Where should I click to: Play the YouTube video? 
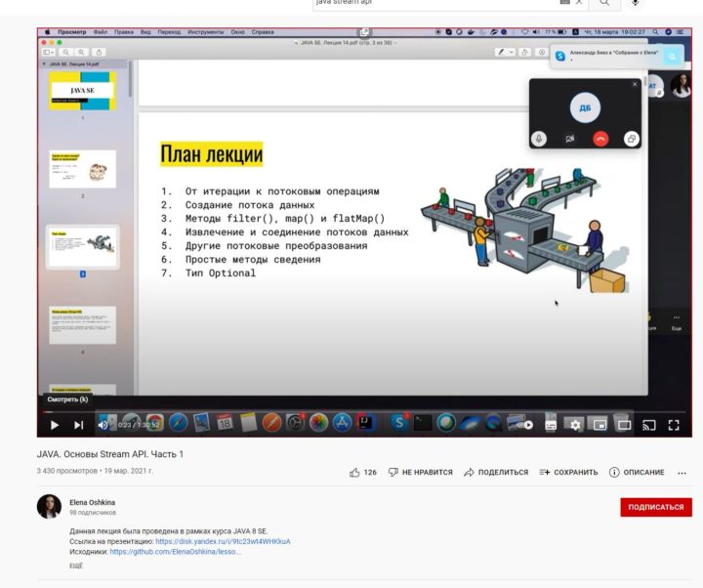coord(55,425)
